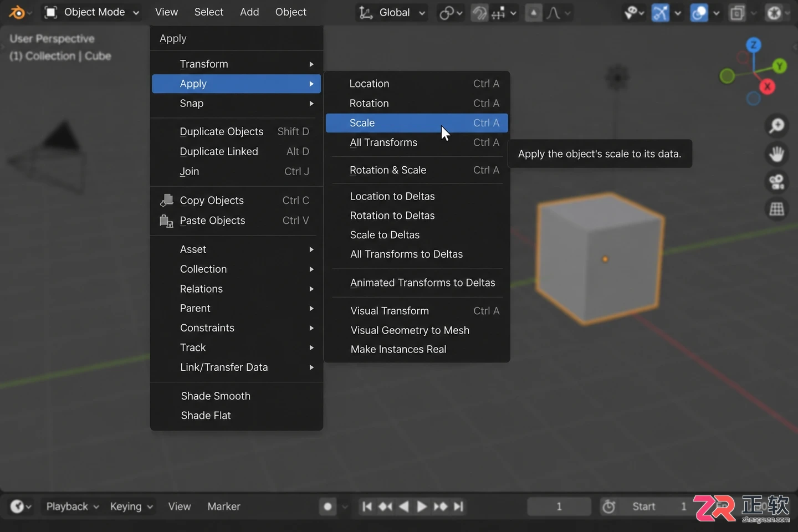Click the current frame number field
798x532 pixels.
pos(559,507)
